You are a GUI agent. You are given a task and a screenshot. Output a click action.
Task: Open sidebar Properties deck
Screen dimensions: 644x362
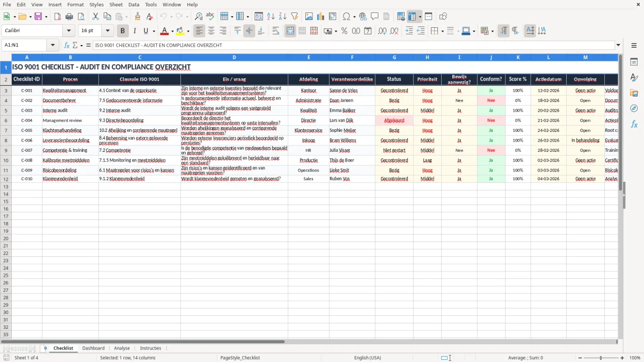pos(634,62)
